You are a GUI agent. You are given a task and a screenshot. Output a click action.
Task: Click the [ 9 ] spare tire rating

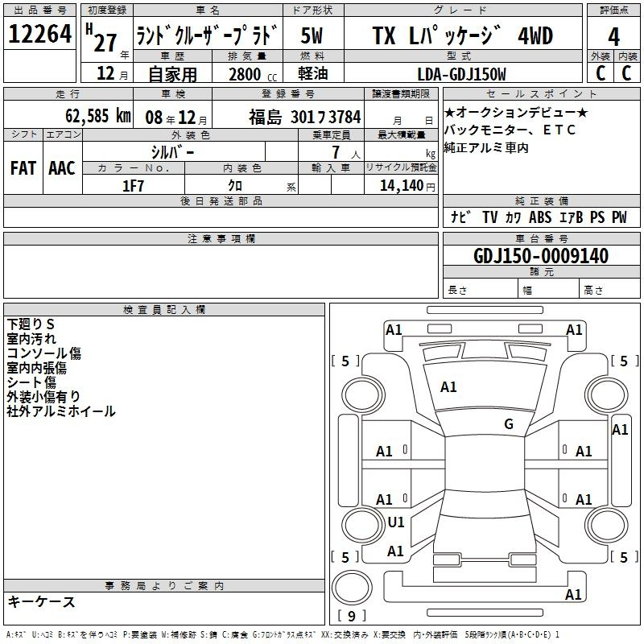coord(352,616)
